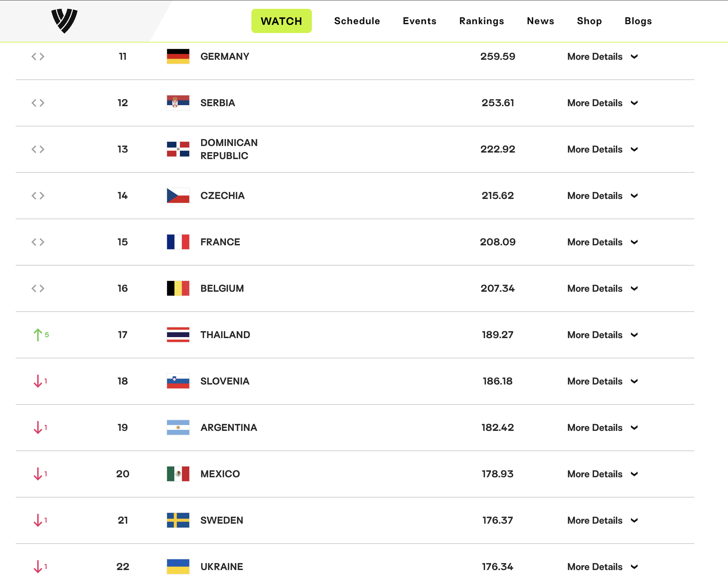Screen dimensions: 728x588
Task: Click the Volleyball World logo
Action: pos(64,21)
